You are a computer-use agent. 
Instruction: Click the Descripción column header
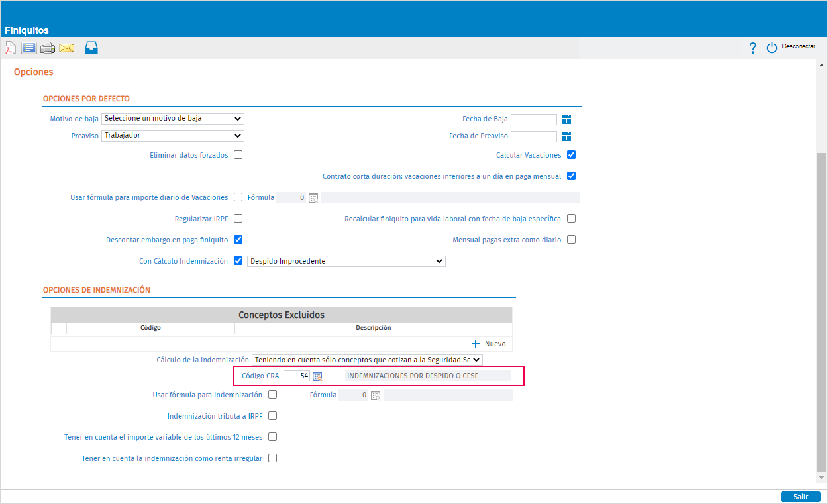(x=374, y=328)
